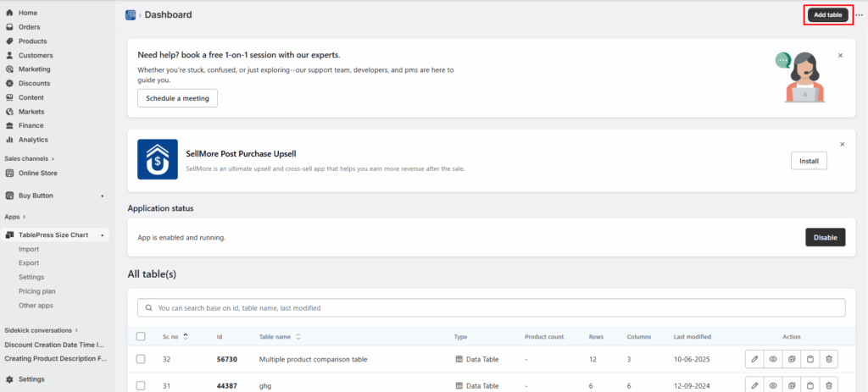Tick the select-all checkbox in the table header
868x392 pixels.
(141, 337)
